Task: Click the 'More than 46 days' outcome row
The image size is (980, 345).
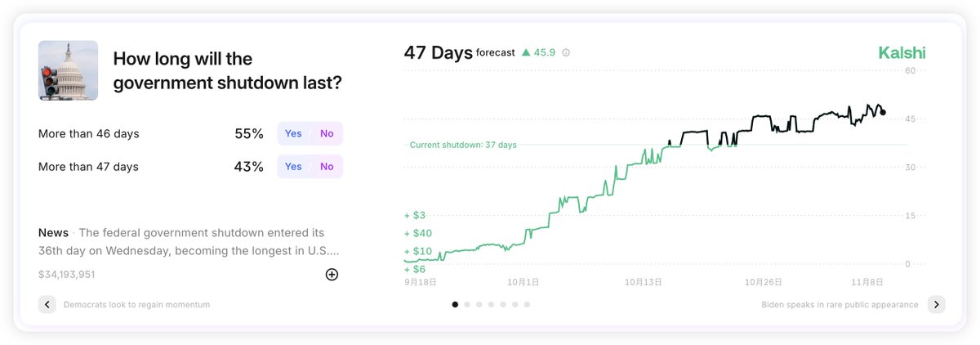Action: [x=89, y=133]
